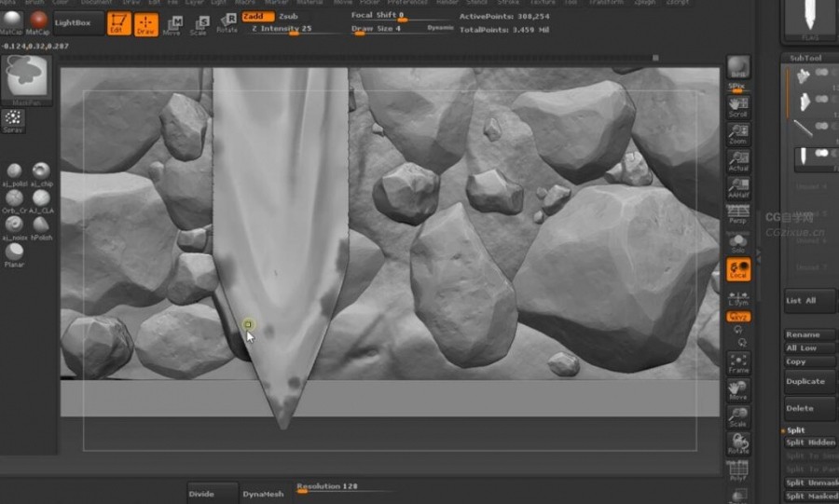
Task: Click the Zoom canvas icon
Action: pyautogui.click(x=738, y=133)
